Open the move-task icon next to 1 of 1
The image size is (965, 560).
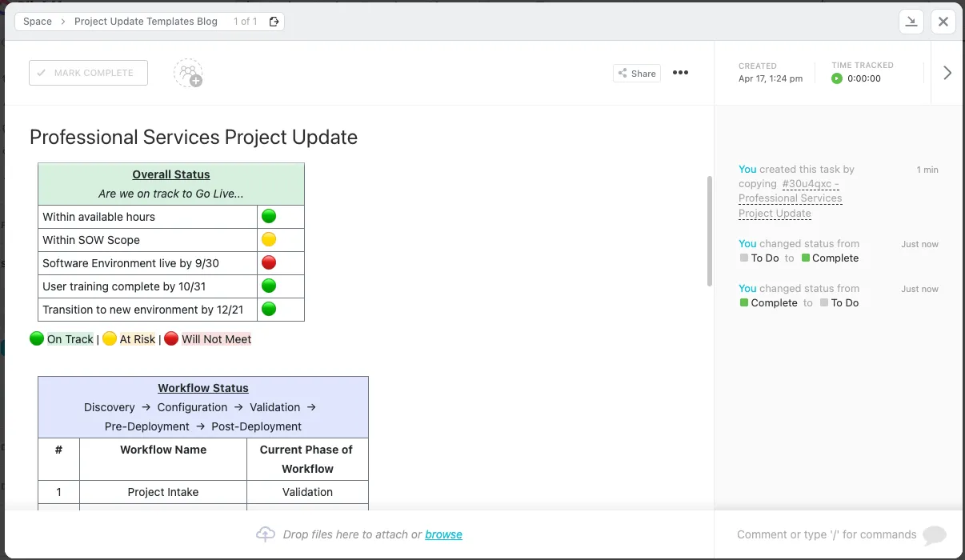click(274, 22)
